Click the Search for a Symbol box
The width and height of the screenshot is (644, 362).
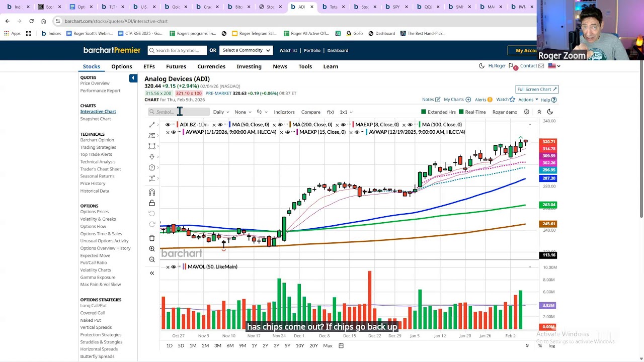[x=177, y=50]
